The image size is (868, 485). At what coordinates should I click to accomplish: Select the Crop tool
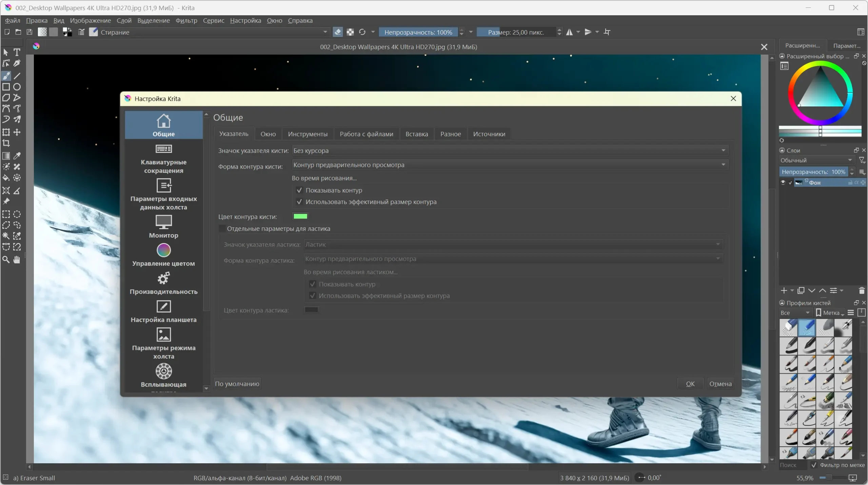click(x=6, y=143)
